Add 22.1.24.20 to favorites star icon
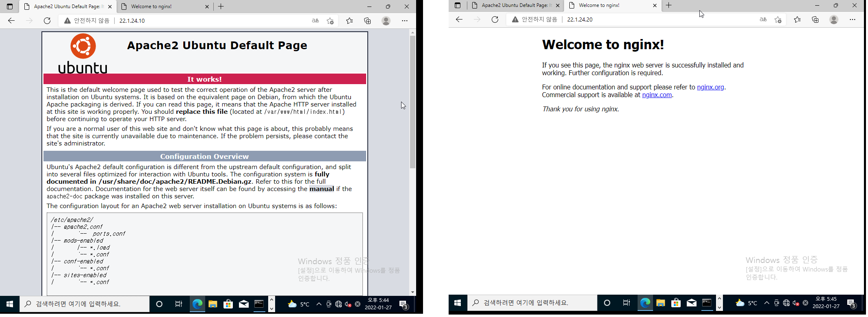The image size is (868, 317). (778, 20)
